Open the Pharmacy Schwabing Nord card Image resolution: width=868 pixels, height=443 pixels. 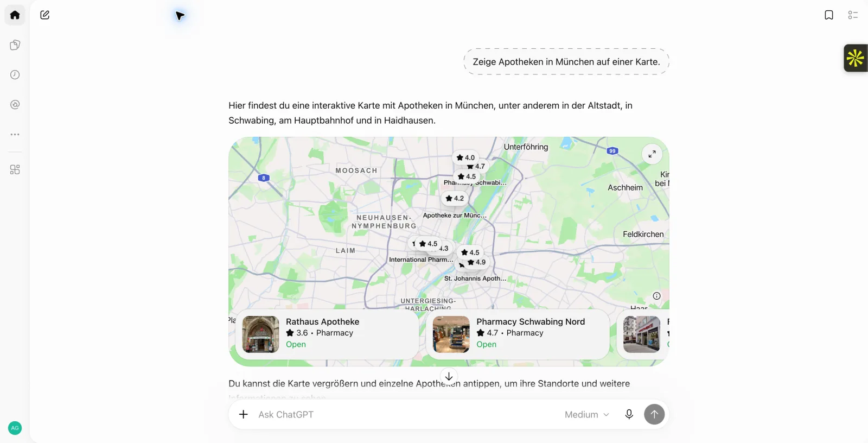pyautogui.click(x=518, y=334)
